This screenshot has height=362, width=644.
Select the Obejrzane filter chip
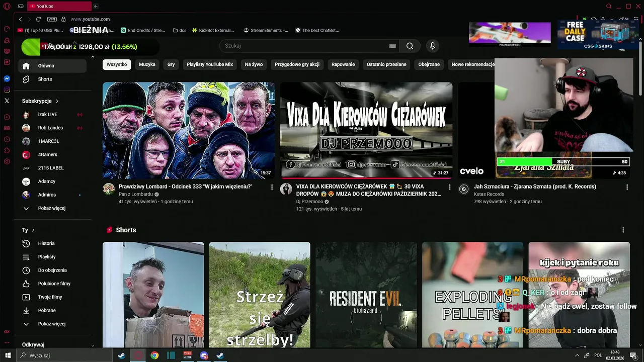coord(429,64)
